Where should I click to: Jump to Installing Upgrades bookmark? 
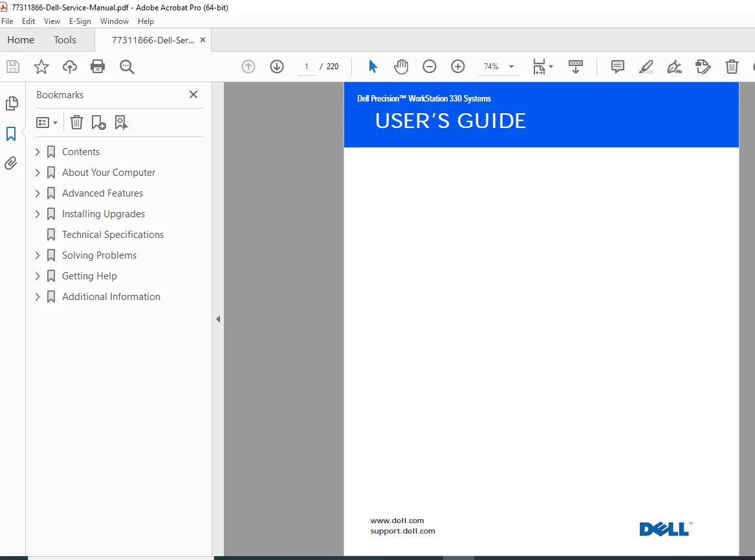pyautogui.click(x=104, y=214)
